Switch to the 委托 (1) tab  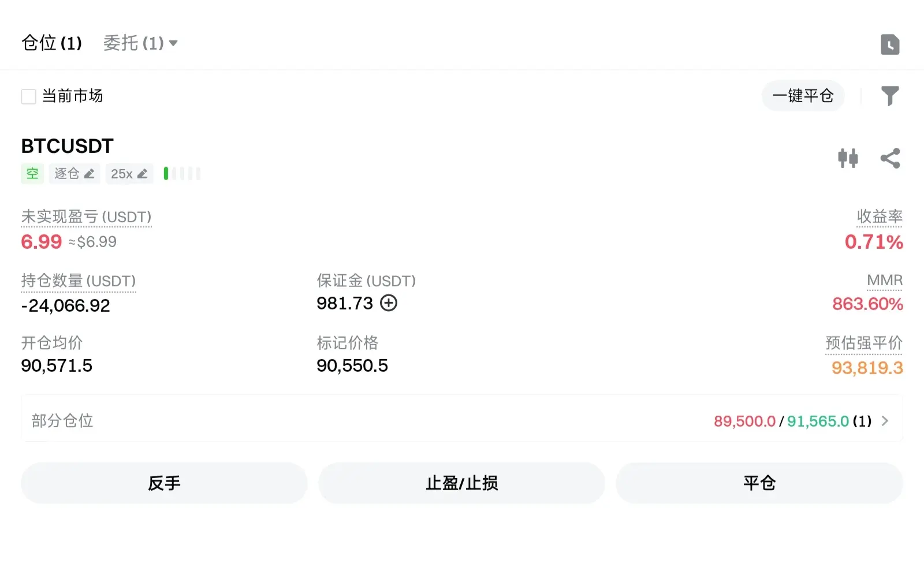coord(134,43)
